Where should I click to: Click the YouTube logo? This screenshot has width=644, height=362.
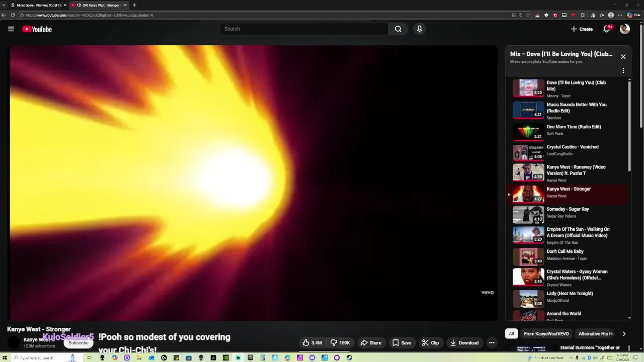[37, 29]
